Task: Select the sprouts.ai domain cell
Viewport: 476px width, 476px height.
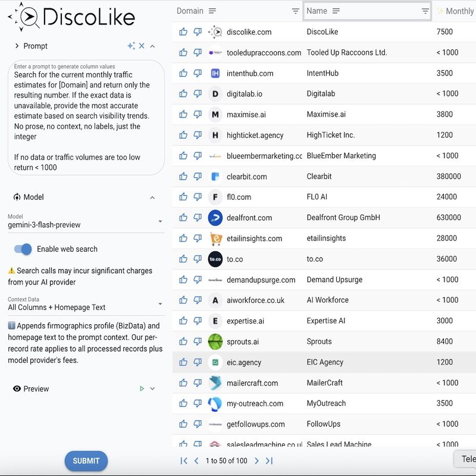Action: coord(243,342)
